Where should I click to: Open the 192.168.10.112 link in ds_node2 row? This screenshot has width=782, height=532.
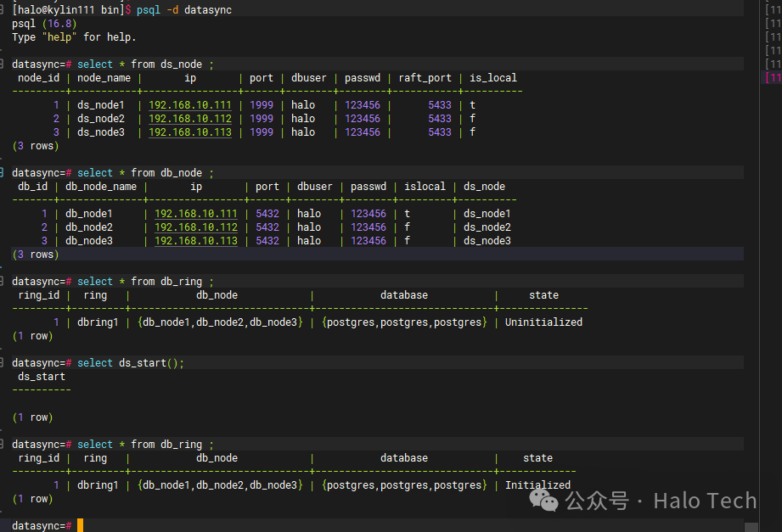click(189, 119)
